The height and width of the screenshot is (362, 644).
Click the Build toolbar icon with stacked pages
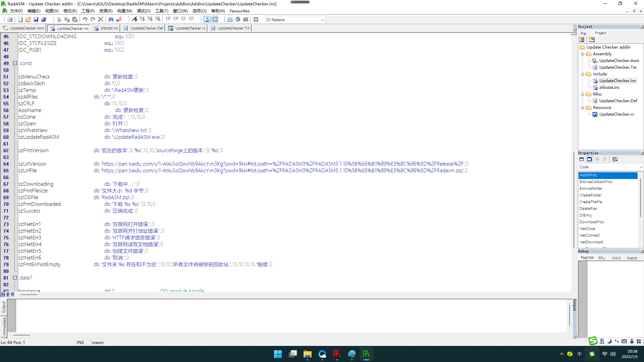click(x=238, y=19)
